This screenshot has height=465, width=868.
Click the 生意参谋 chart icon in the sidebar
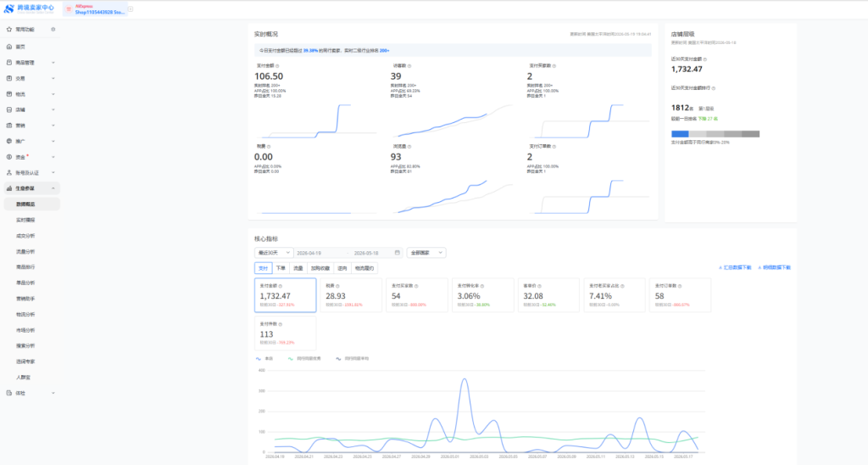point(8,188)
